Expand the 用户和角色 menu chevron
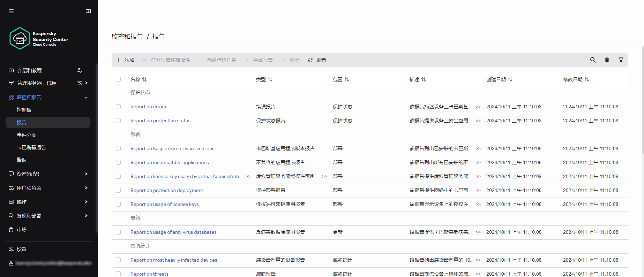The width and height of the screenshot is (644, 277). pyautogui.click(x=86, y=188)
